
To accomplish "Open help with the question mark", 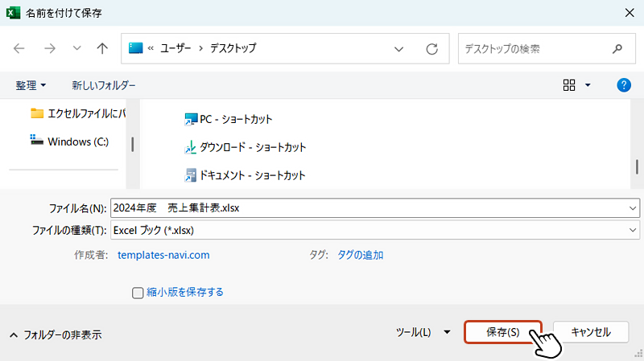I will (623, 85).
